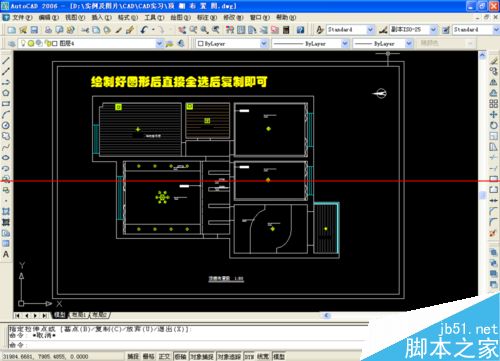Open the QuickCalc calculator icon

pos(286,30)
